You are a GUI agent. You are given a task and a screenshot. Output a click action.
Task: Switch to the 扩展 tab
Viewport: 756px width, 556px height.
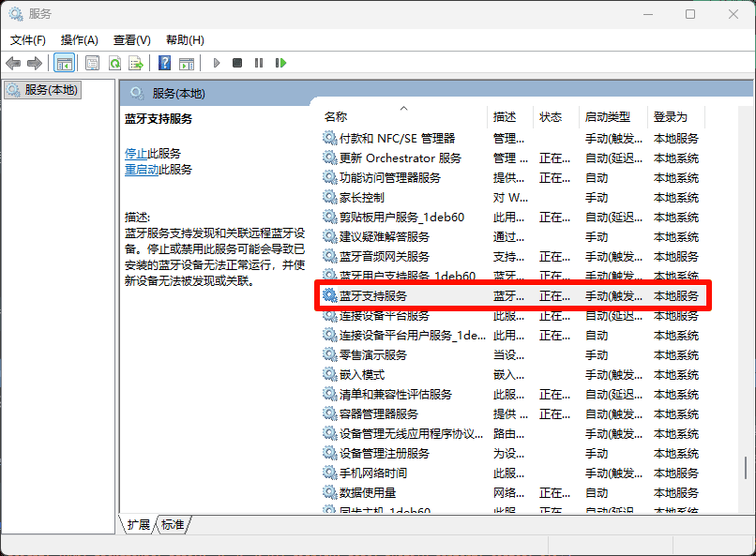pyautogui.click(x=139, y=524)
